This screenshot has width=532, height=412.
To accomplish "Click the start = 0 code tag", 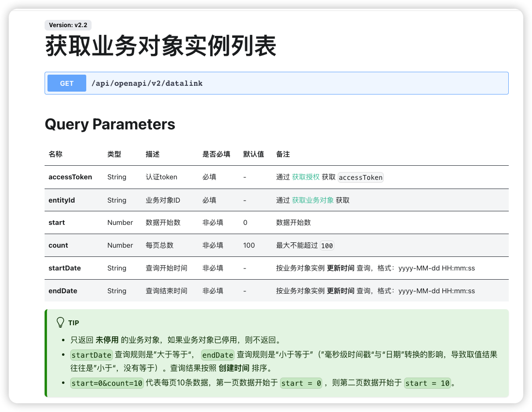I will click(301, 383).
